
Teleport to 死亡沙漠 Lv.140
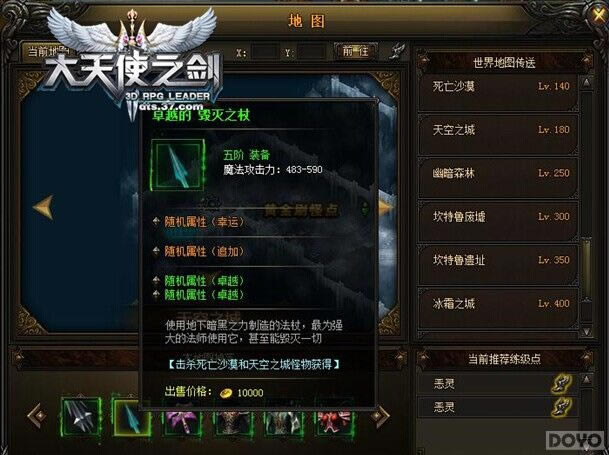tap(499, 91)
